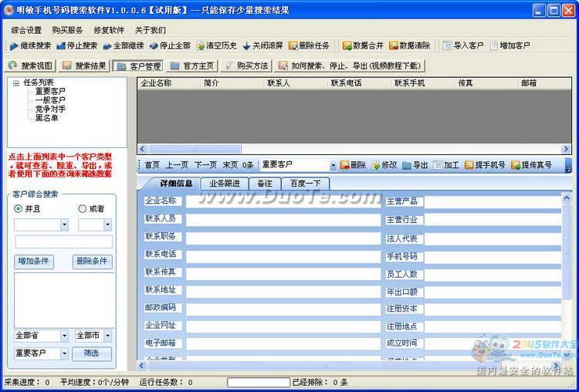The width and height of the screenshot is (579, 392).
Task: Open the 关于我们 menu
Action: [151, 30]
